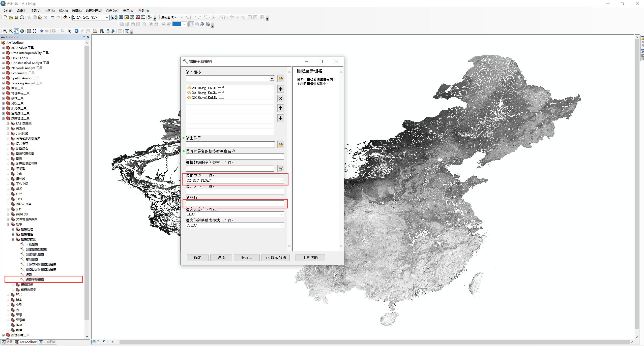
Task: Click the 确定 button
Action: point(197,258)
